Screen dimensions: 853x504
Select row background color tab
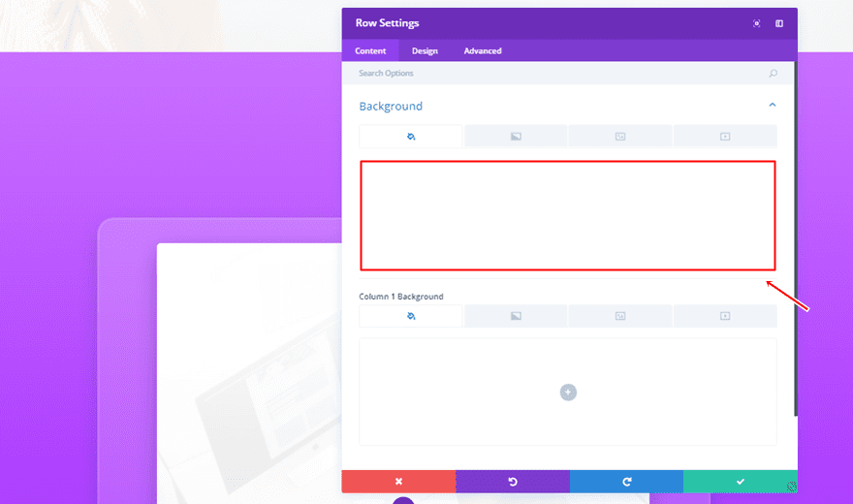coord(411,137)
